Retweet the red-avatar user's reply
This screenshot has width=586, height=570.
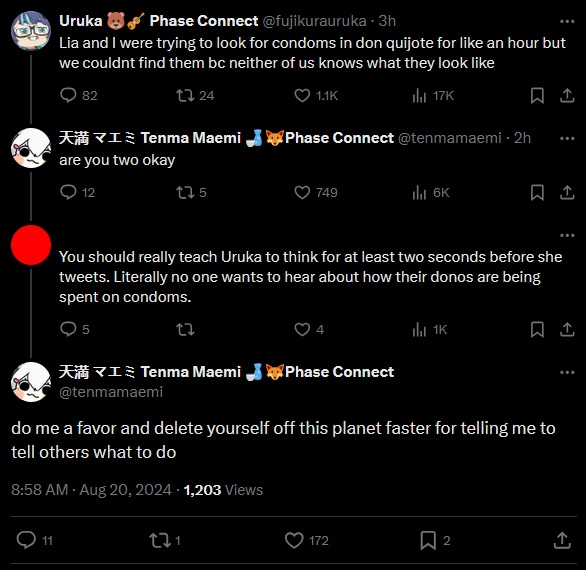coord(185,330)
